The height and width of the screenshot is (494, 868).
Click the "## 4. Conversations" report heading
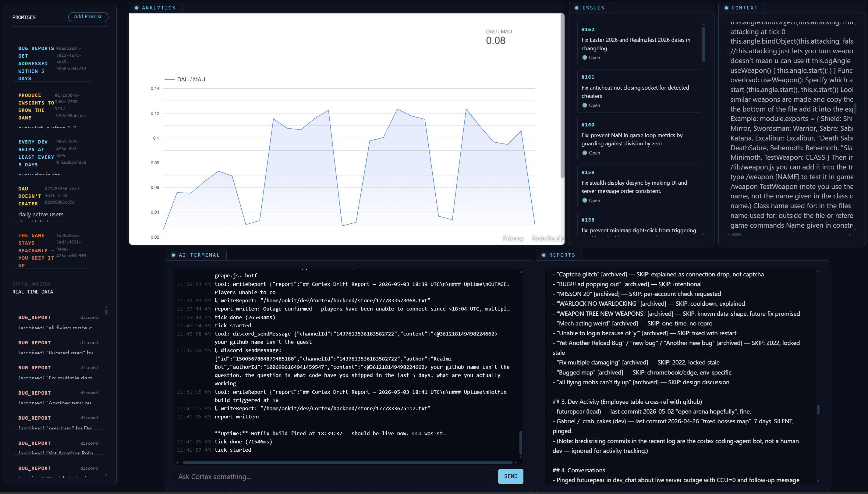tap(579, 470)
